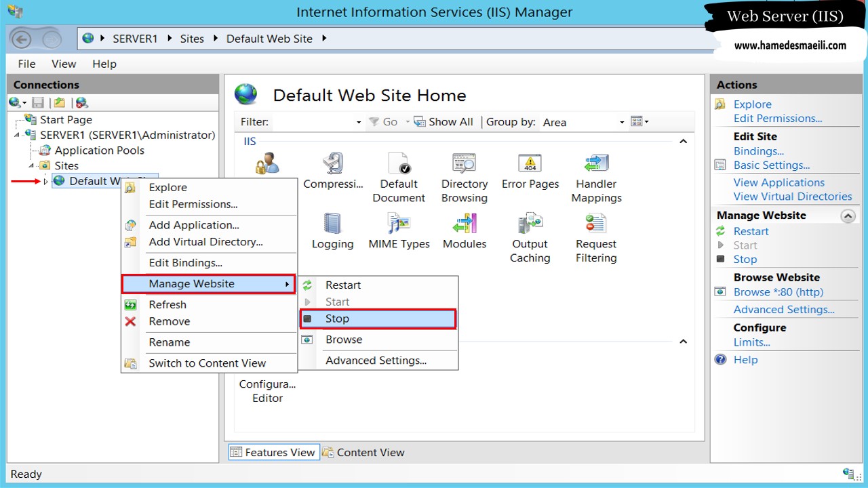Select Switch to Content View in context menu
Viewport: 868px width, 488px height.
[x=209, y=363]
